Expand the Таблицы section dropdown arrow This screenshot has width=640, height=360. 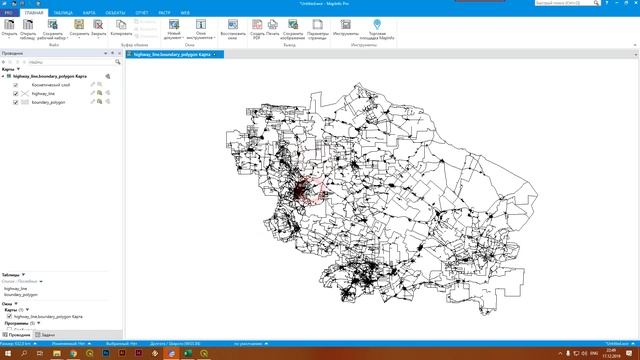[23, 275]
